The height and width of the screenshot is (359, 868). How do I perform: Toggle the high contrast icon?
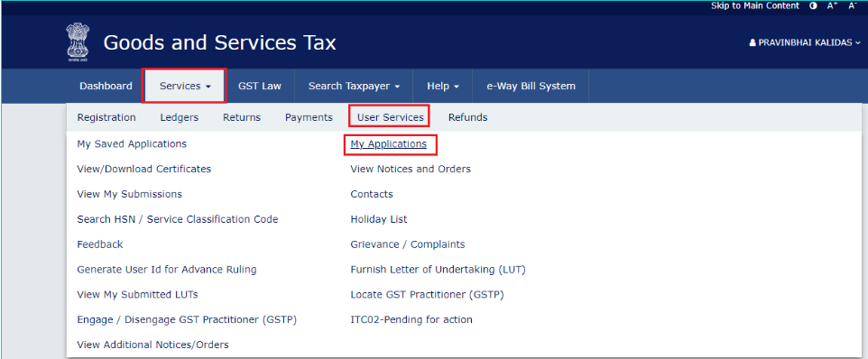813,5
